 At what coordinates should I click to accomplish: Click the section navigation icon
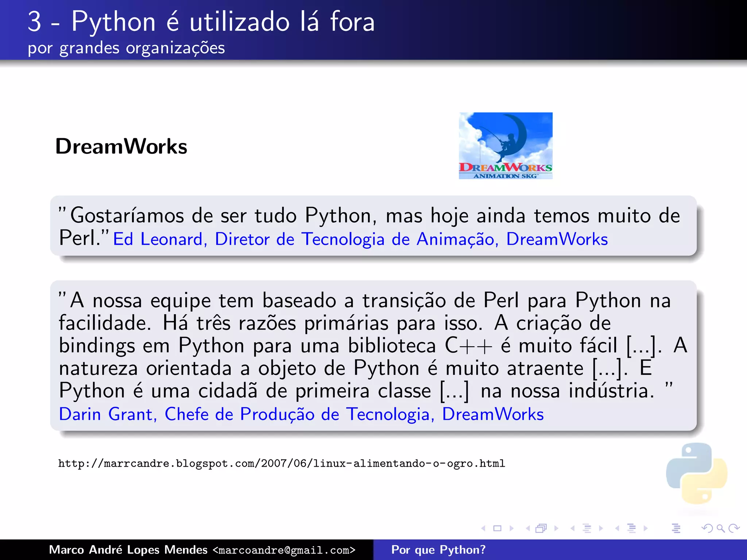coord(631,528)
